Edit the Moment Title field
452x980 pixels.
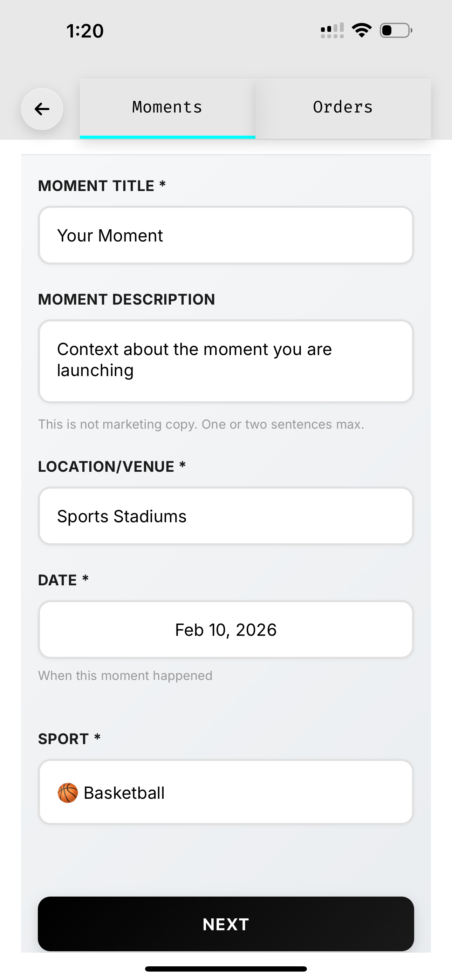[226, 235]
